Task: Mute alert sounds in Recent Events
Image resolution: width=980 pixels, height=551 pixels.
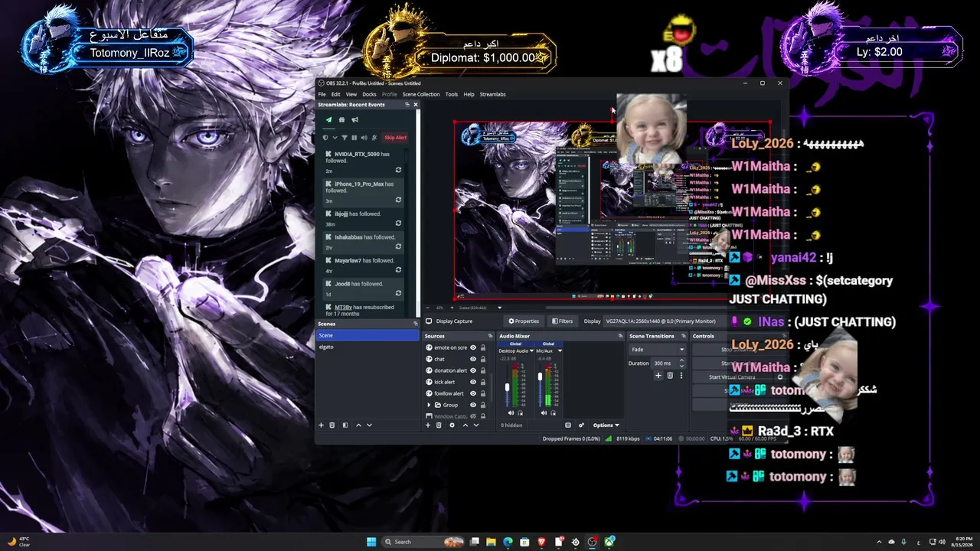Action: click(364, 138)
